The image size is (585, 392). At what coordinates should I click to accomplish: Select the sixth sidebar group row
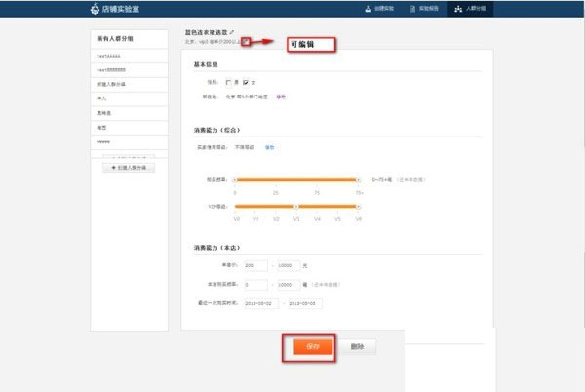(129, 128)
